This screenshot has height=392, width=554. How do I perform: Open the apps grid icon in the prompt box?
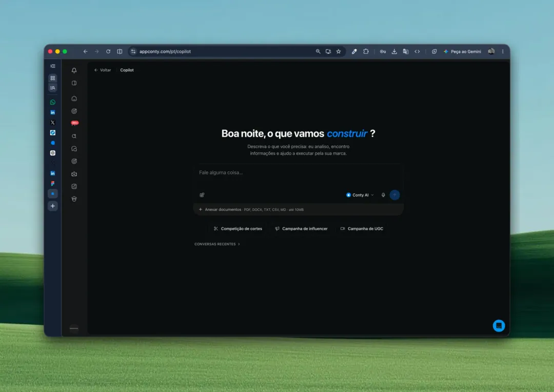click(202, 195)
